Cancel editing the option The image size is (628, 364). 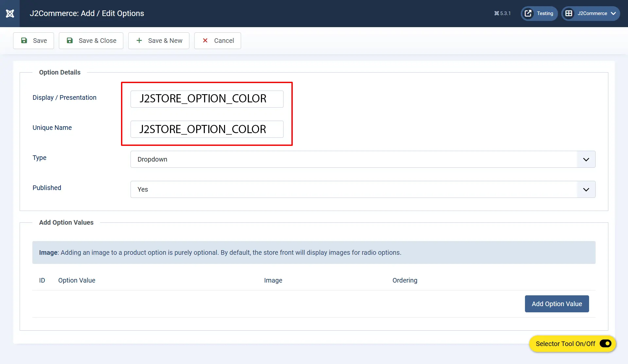point(218,41)
